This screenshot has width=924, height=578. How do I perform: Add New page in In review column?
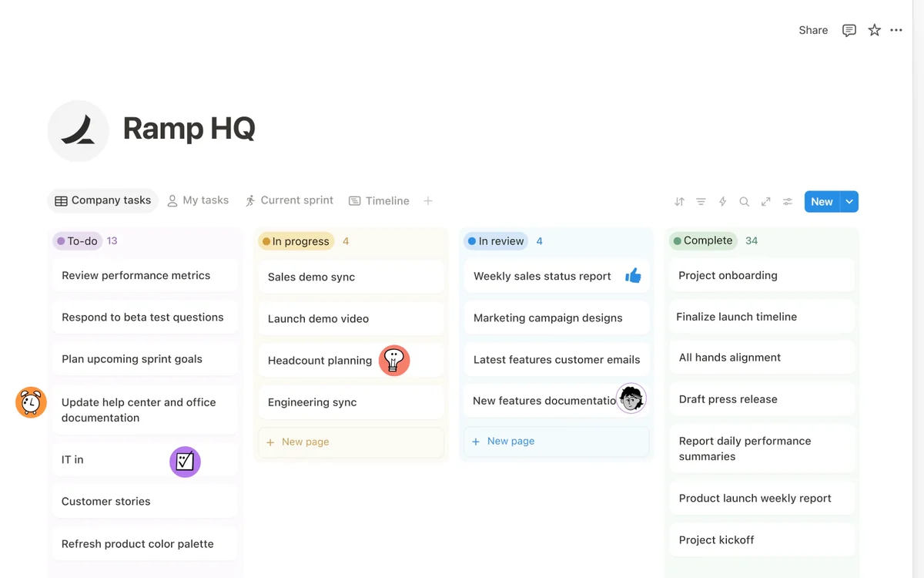[x=556, y=441]
